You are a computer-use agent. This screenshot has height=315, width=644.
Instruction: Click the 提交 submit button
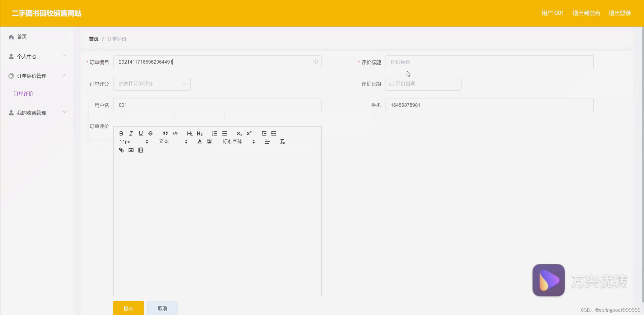pos(128,308)
